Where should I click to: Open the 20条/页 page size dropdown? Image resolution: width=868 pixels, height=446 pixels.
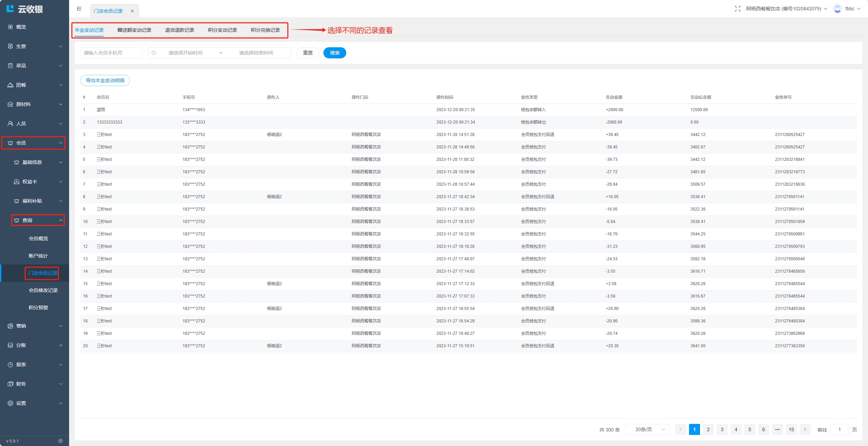pos(647,429)
